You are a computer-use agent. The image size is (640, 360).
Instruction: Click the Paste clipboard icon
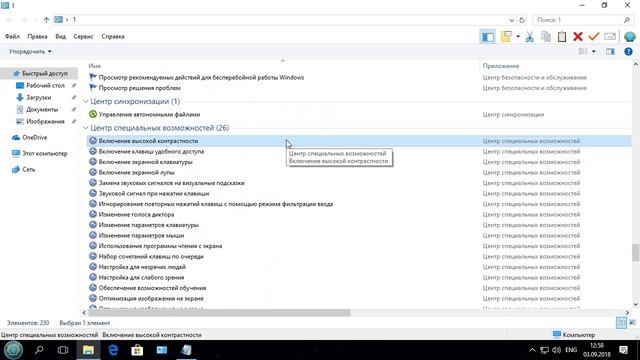coord(562,37)
